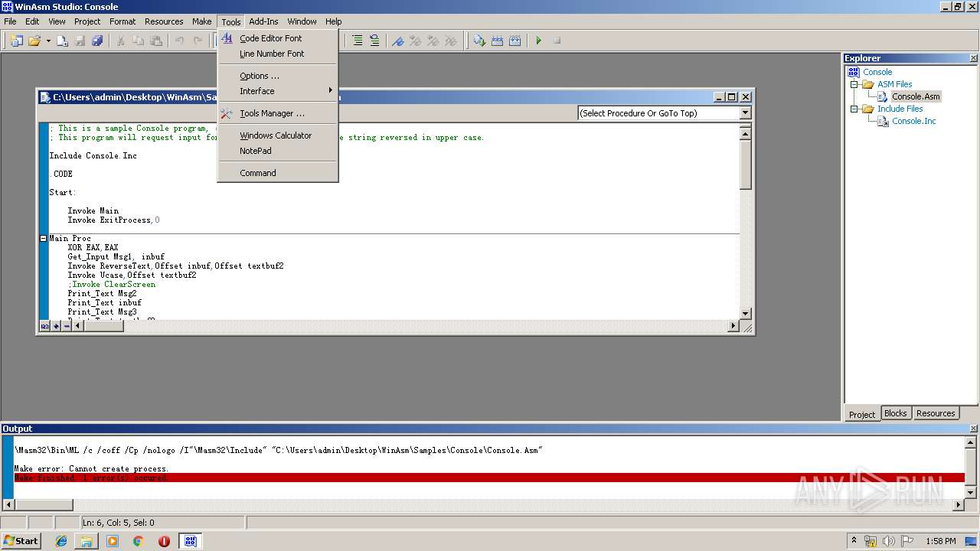Click the code editor vertical scrollbar down arrow
This screenshot has height=551, width=980.
(x=746, y=314)
